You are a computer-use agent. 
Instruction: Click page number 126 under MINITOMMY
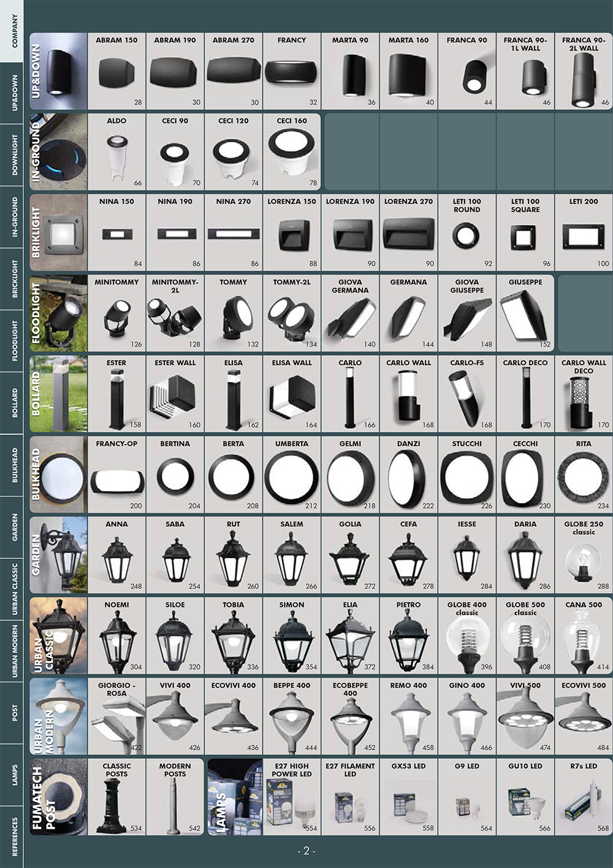[x=135, y=344]
